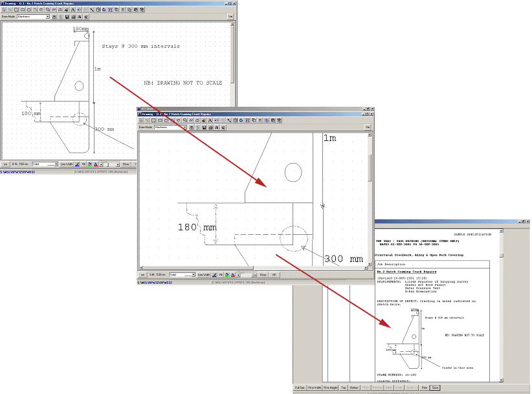Click OK in the middle drawing window
Screen dimensions: 532x394
(274, 275)
